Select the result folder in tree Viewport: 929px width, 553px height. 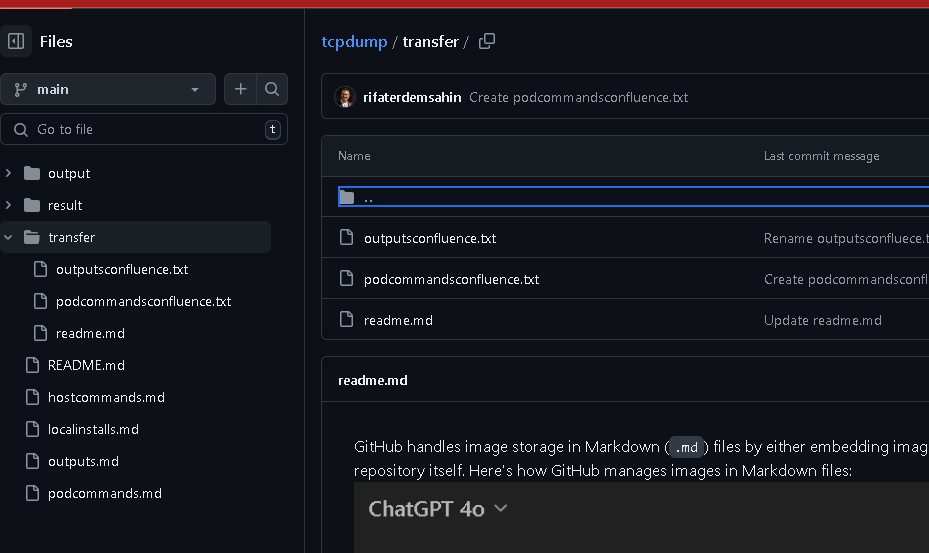(65, 205)
